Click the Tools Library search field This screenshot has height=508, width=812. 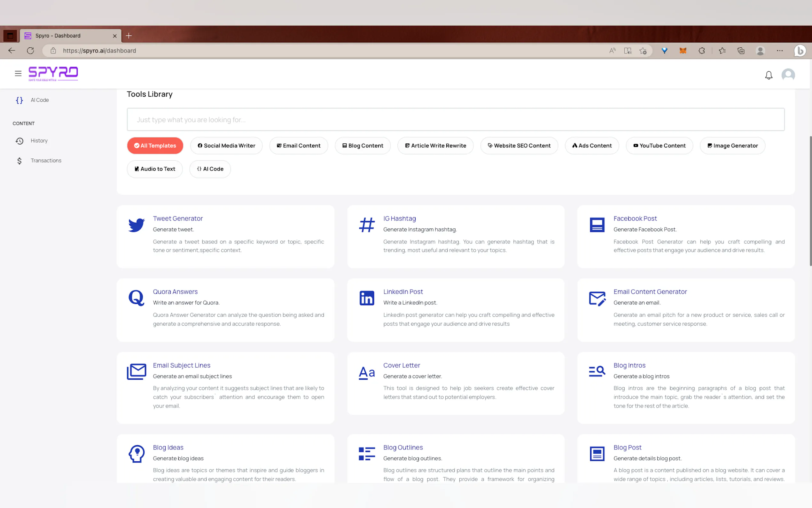click(455, 120)
